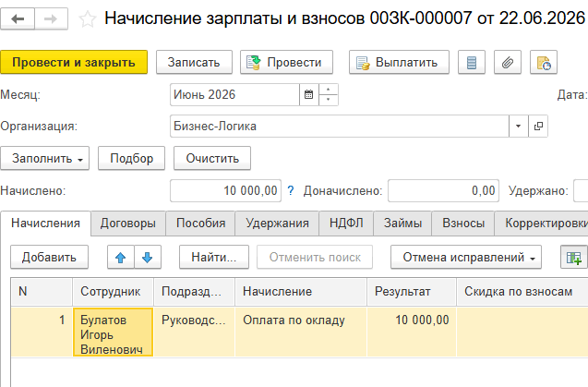Click the Месяц field showing Июнь 2026
The image size is (588, 387).
point(234,94)
